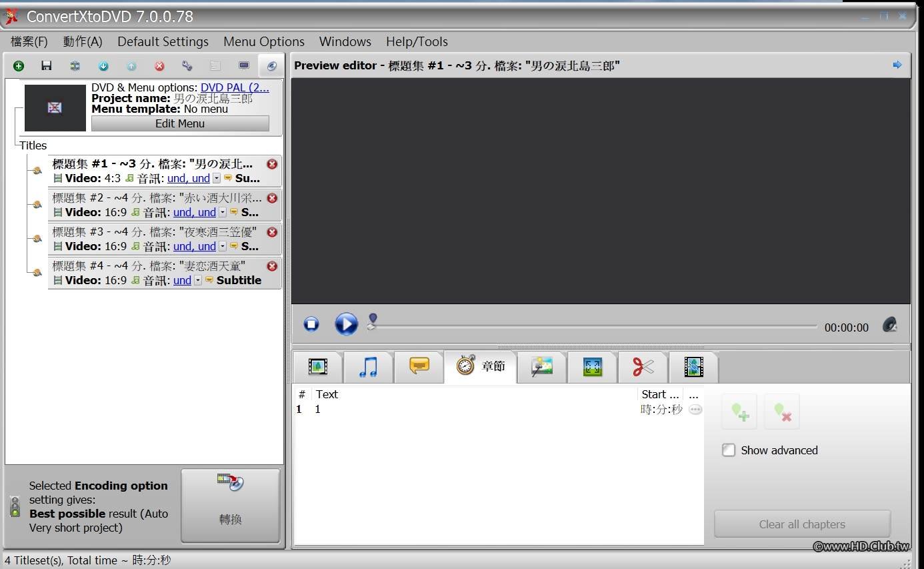The image size is (924, 569).
Task: Click the blue move down arrow icon
Action: pyautogui.click(x=103, y=66)
